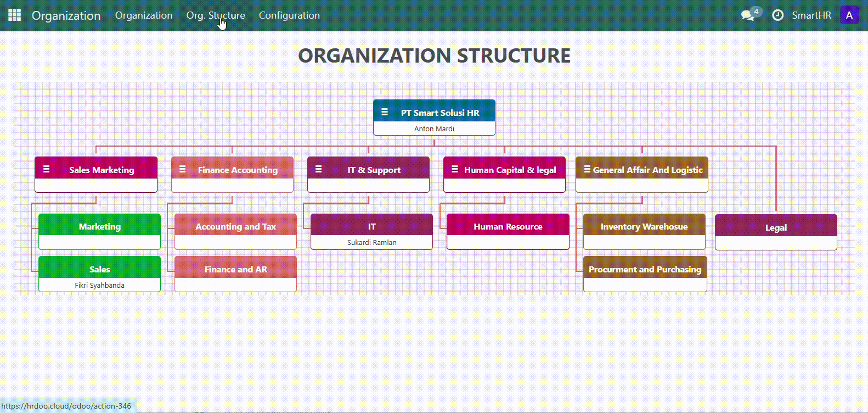Viewport: 868px width, 413px height.
Task: Click Sukardi Ramlan under IT
Action: pyautogui.click(x=371, y=242)
